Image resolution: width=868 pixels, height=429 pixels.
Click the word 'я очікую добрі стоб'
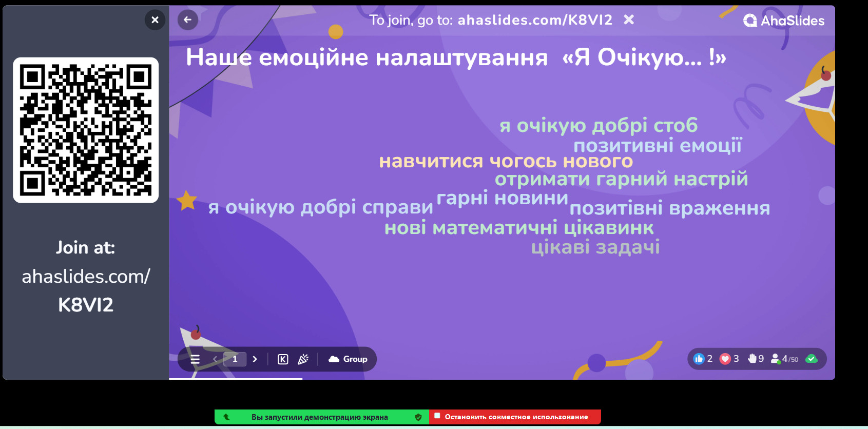click(x=599, y=126)
